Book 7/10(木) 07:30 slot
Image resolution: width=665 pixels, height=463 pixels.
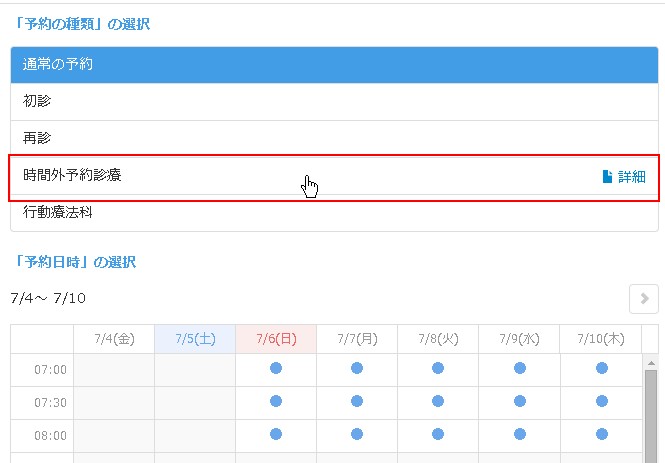pyautogui.click(x=602, y=401)
